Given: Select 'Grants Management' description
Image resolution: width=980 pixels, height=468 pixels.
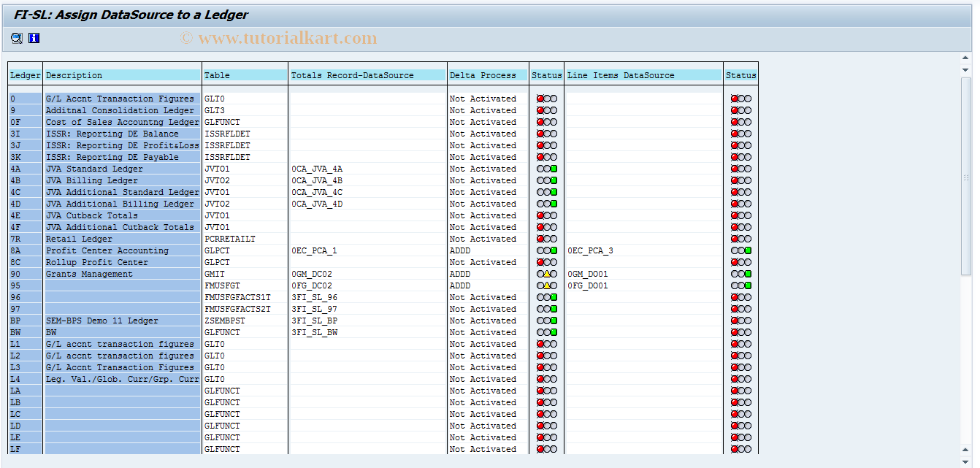Looking at the screenshot, I should tap(89, 274).
